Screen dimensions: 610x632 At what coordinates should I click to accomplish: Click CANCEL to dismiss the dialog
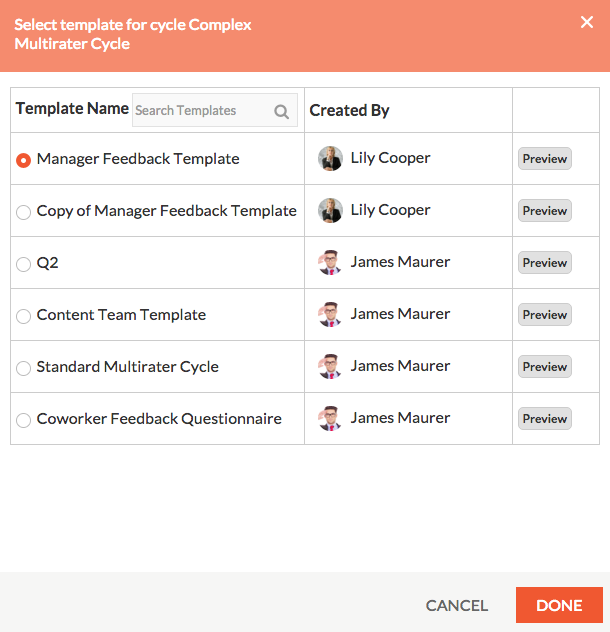click(457, 605)
